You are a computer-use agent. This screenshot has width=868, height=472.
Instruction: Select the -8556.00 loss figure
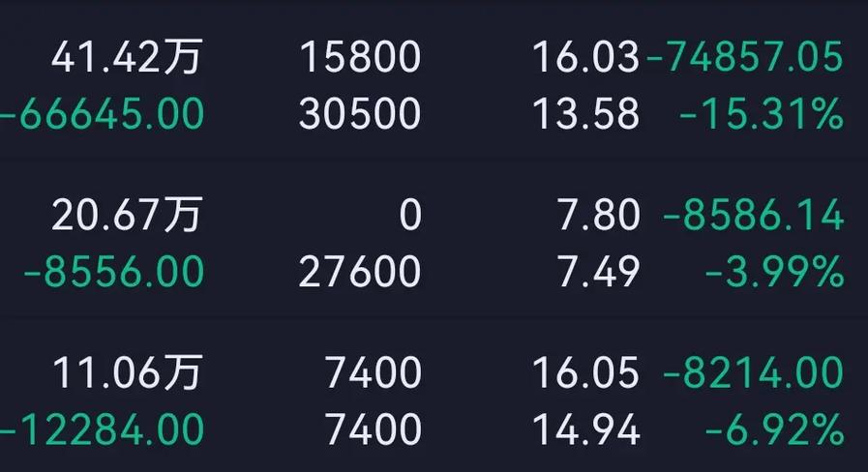tap(114, 273)
